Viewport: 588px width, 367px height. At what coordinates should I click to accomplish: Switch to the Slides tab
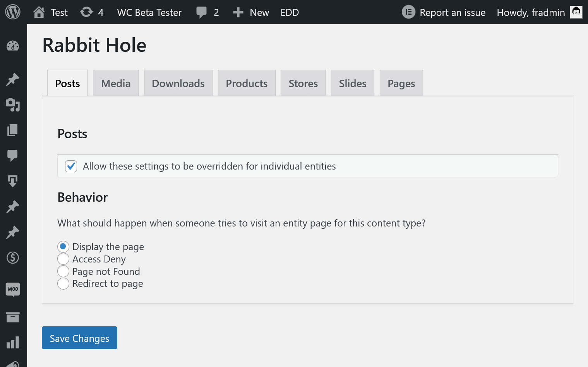(353, 83)
